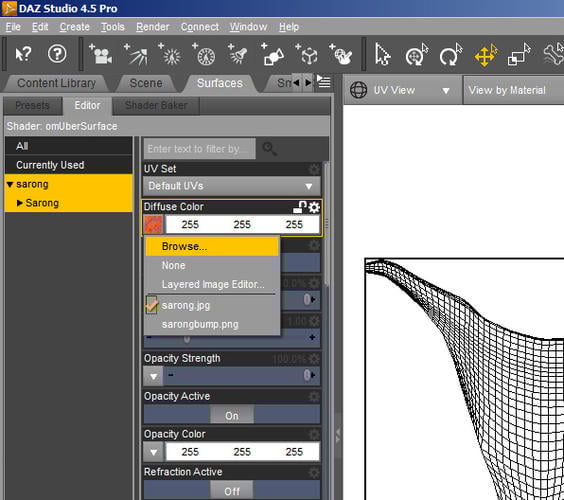564x500 pixels.
Task: Select the Scale tool
Action: [519, 55]
